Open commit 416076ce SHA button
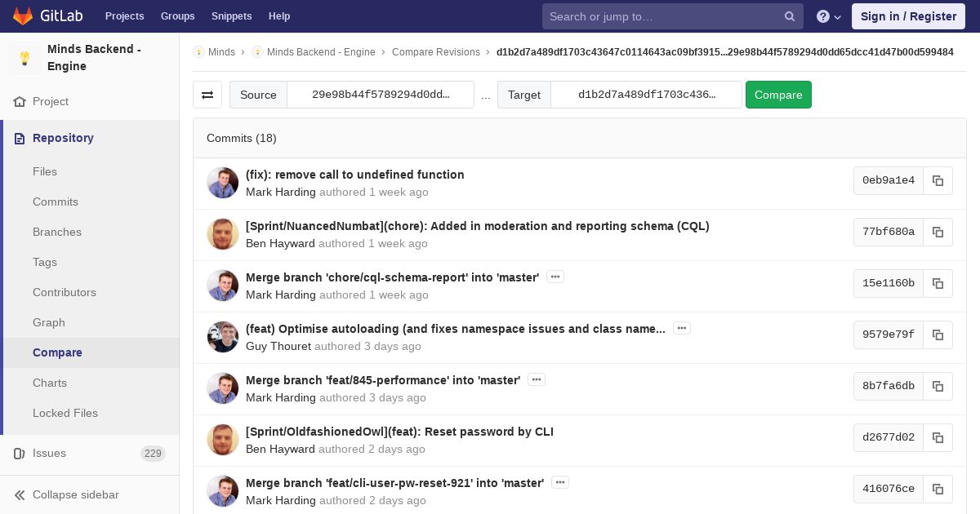 (x=889, y=490)
